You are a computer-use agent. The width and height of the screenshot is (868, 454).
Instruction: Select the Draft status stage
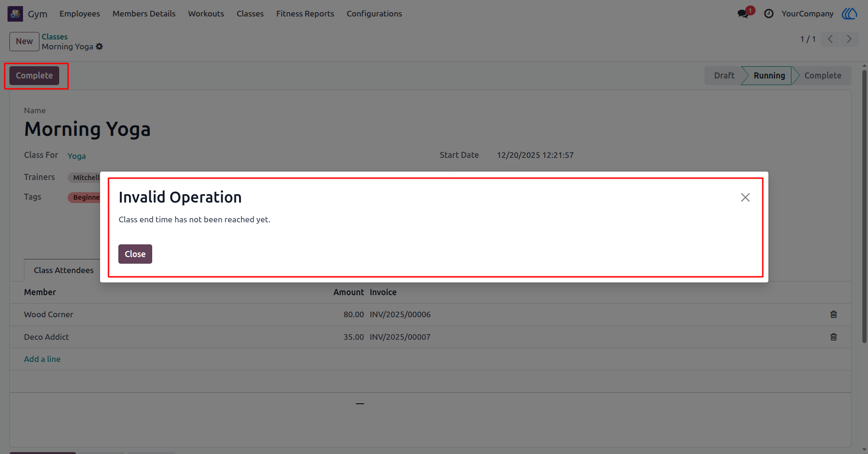(x=724, y=76)
